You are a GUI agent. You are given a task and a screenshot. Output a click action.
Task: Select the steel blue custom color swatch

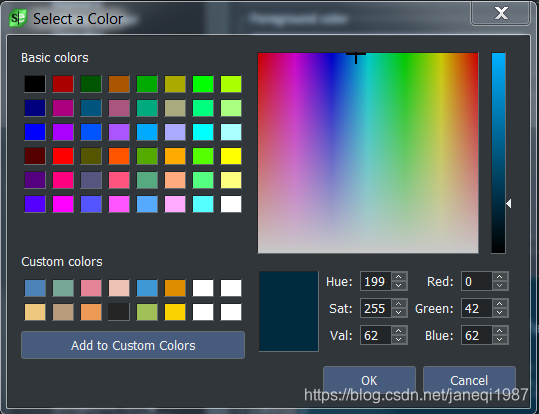(35, 288)
